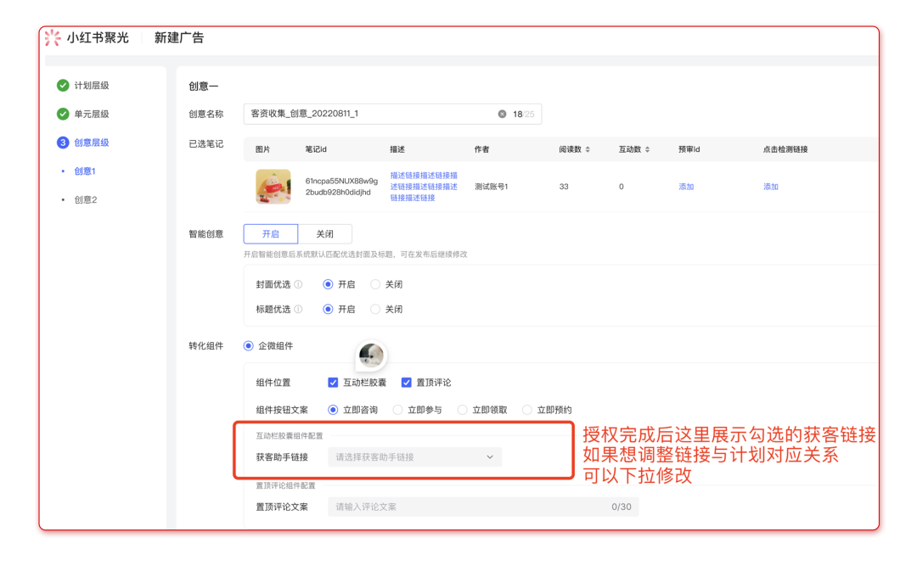Open 创意层级 step in sidebar
917x588 pixels.
[91, 143]
